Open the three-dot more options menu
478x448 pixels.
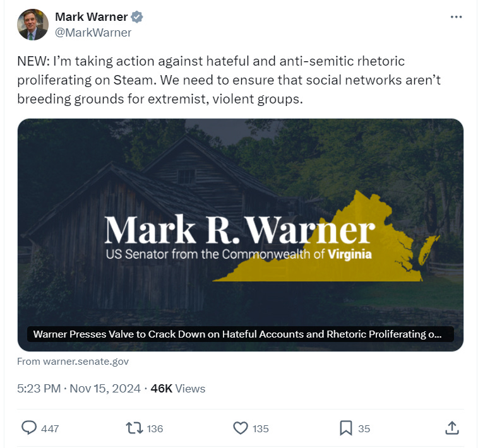tap(456, 17)
